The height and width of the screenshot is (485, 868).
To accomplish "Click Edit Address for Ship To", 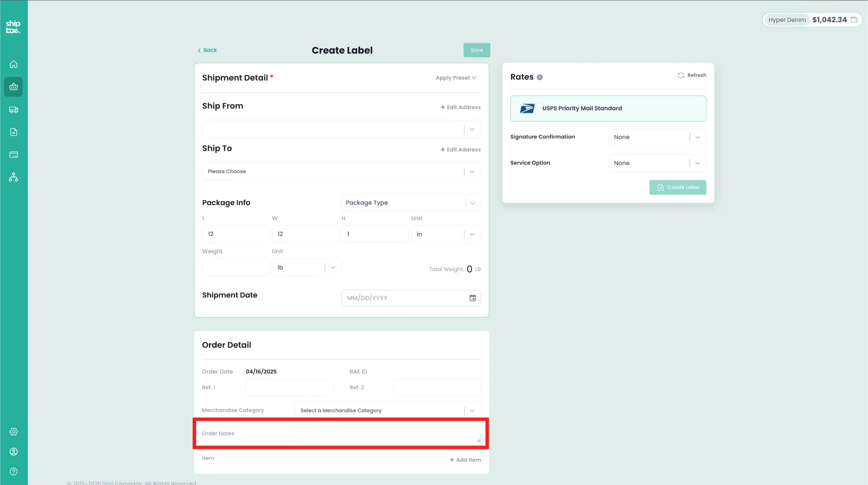I will coord(461,150).
